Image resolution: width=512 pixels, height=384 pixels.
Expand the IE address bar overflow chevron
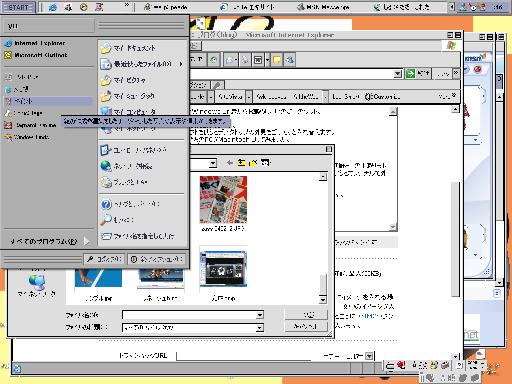point(456,73)
